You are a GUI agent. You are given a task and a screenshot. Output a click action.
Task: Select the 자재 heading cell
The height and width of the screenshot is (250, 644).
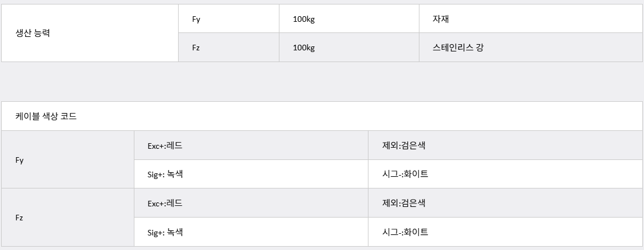pyautogui.click(x=531, y=19)
